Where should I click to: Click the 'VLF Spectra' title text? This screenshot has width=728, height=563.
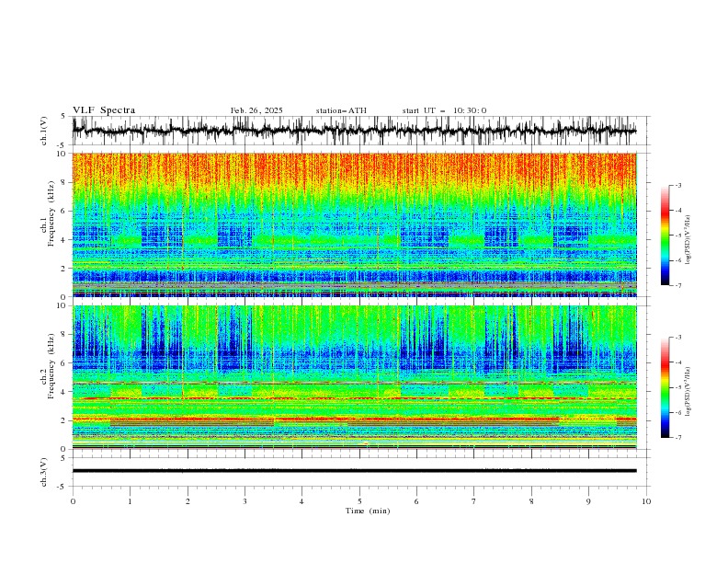104,110
